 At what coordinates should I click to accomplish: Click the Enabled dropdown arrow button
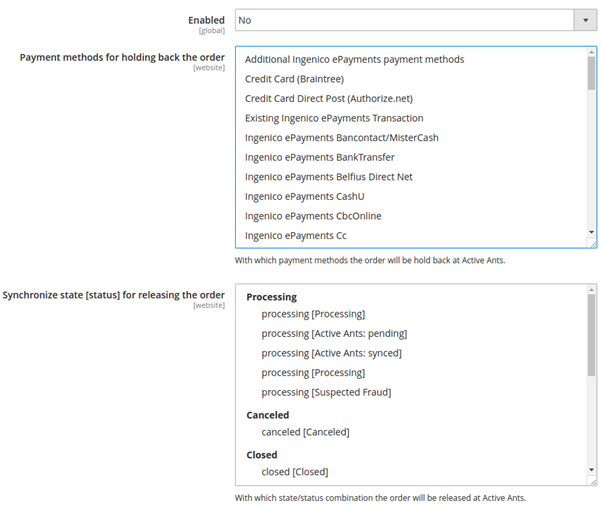point(584,20)
